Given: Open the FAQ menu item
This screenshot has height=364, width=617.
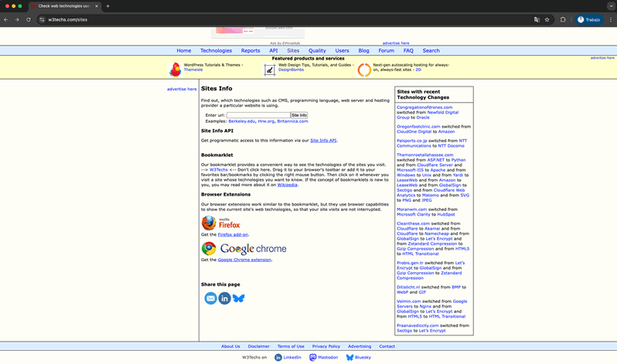Looking at the screenshot, I should (408, 51).
